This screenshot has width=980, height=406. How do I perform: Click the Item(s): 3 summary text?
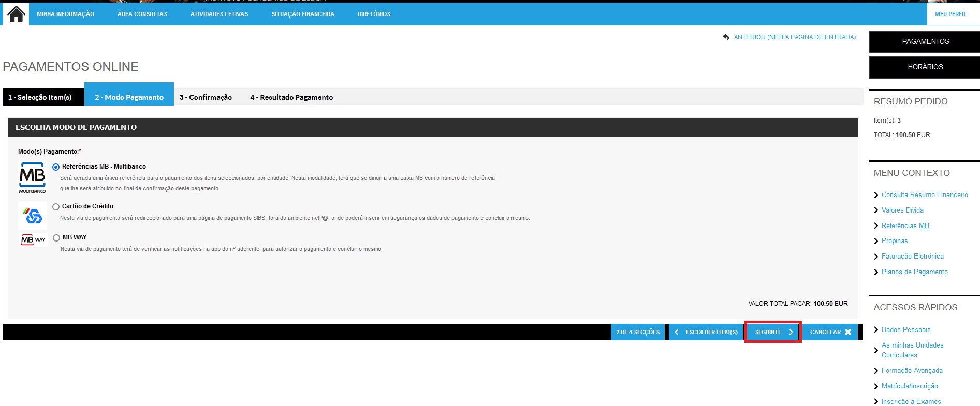(887, 121)
